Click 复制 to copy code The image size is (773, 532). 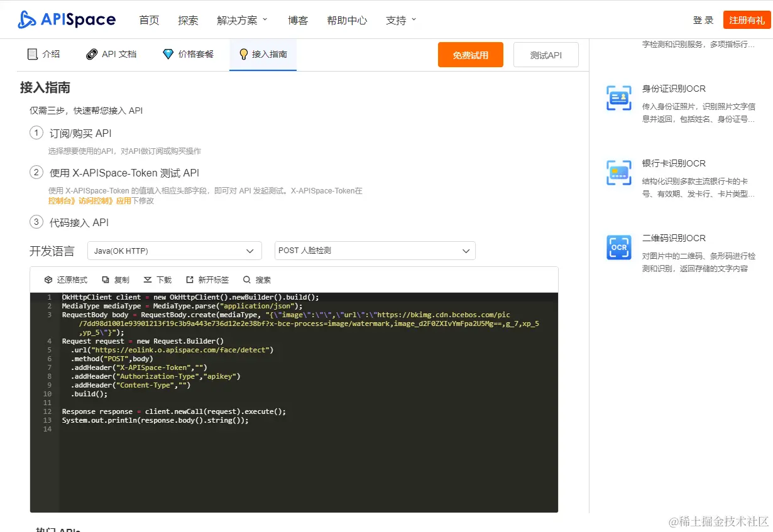[121, 280]
